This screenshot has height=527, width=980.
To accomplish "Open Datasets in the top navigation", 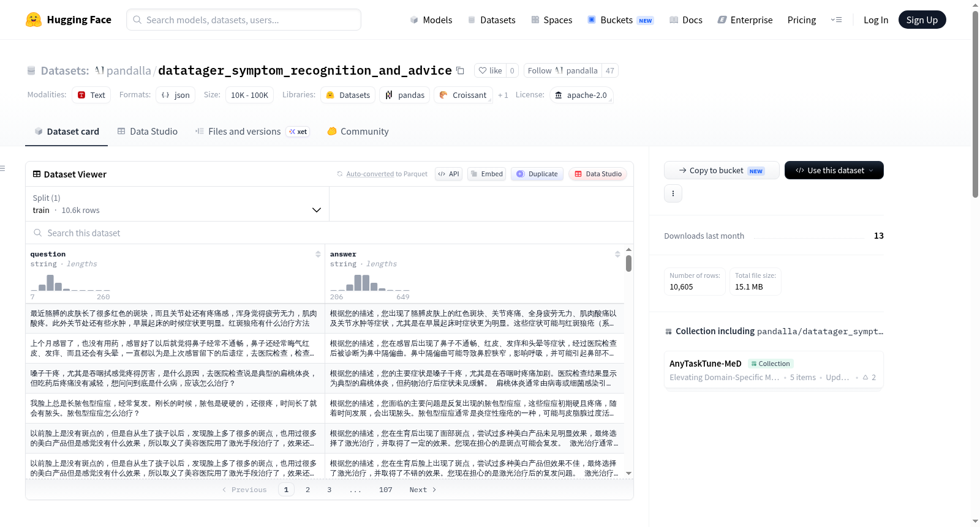I will click(491, 20).
